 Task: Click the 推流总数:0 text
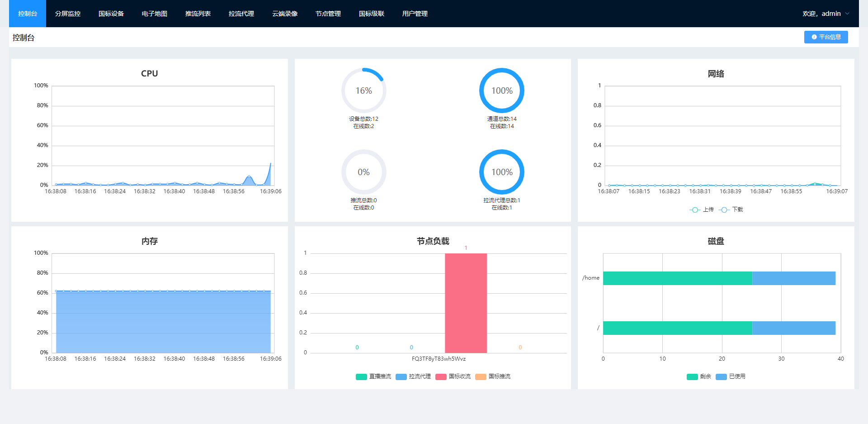click(x=363, y=200)
